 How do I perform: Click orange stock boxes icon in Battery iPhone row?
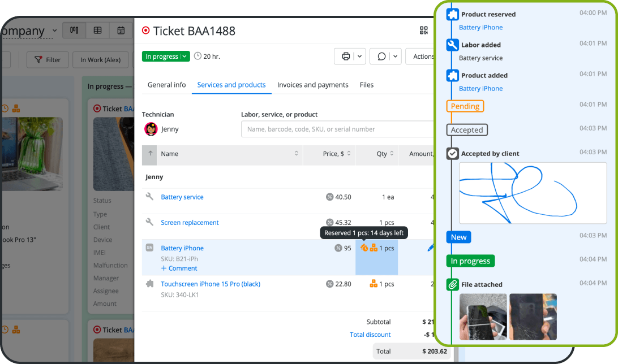(374, 248)
